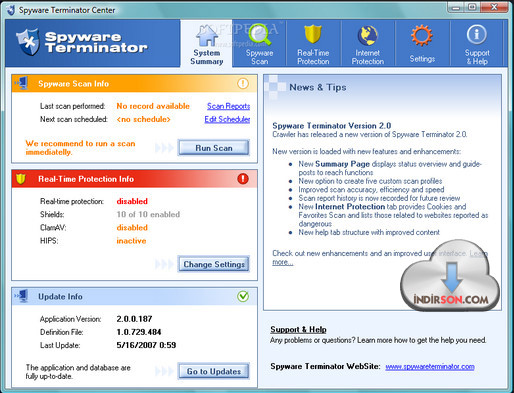Click the Go to Updates button
Screen dimensions: 514x393
214,371
